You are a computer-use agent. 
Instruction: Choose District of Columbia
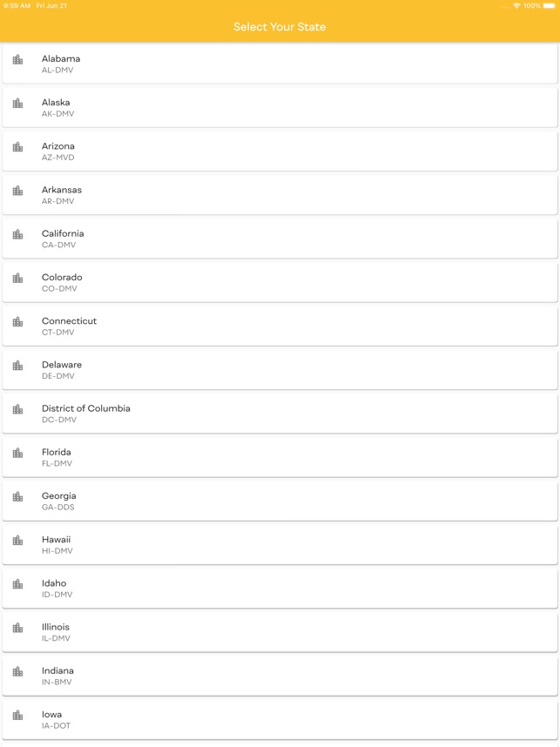coord(280,414)
